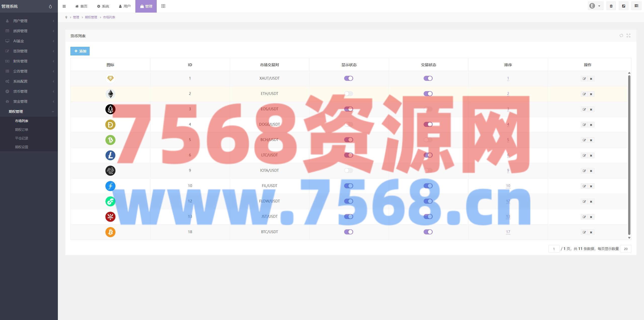
Task: Click the 添加 button
Action: pos(80,51)
